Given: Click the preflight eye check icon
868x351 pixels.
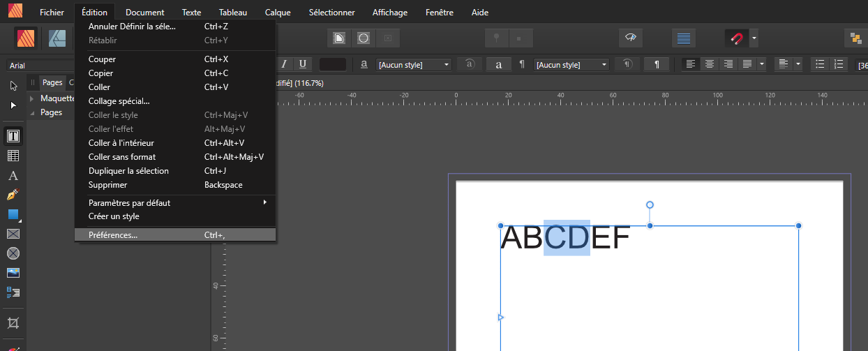Looking at the screenshot, I should coord(631,38).
